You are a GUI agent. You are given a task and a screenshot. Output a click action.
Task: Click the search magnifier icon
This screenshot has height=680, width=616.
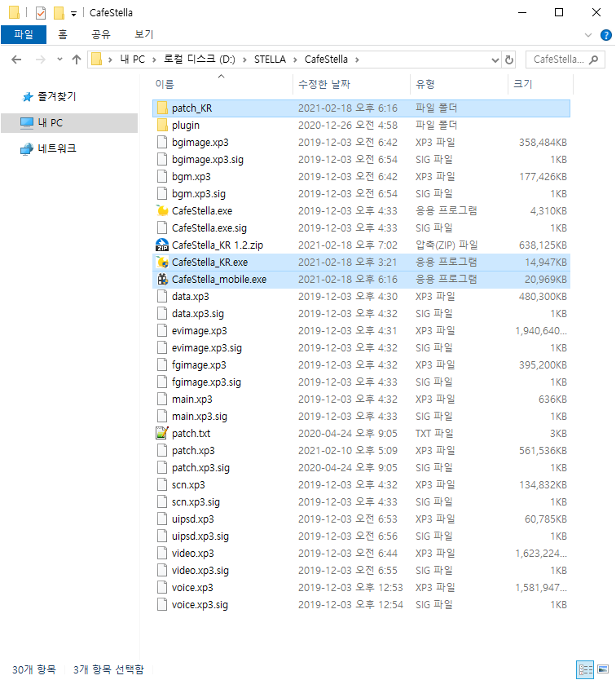[x=593, y=60]
